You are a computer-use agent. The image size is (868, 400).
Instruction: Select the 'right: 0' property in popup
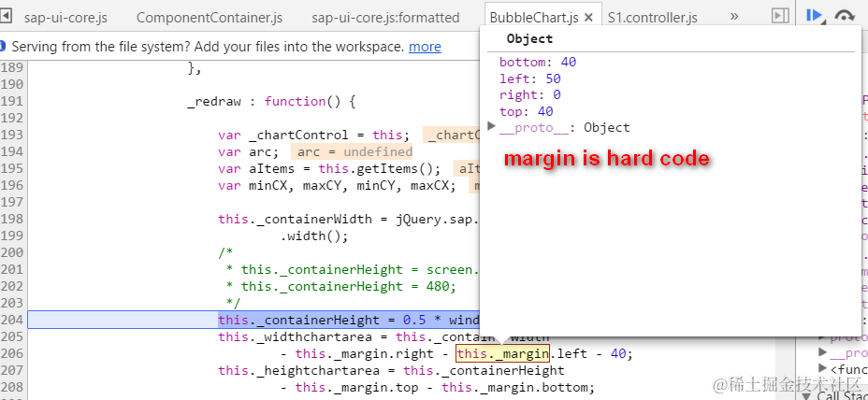click(x=529, y=95)
